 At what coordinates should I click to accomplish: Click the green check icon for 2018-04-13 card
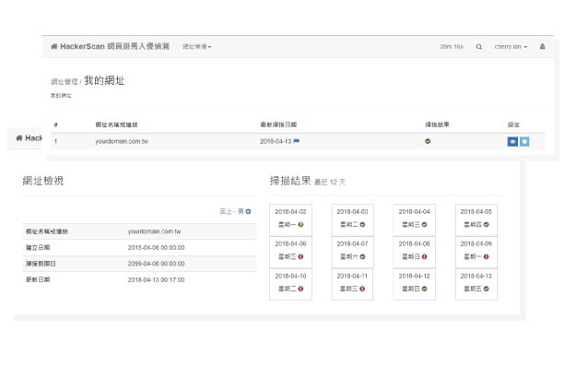pos(487,289)
